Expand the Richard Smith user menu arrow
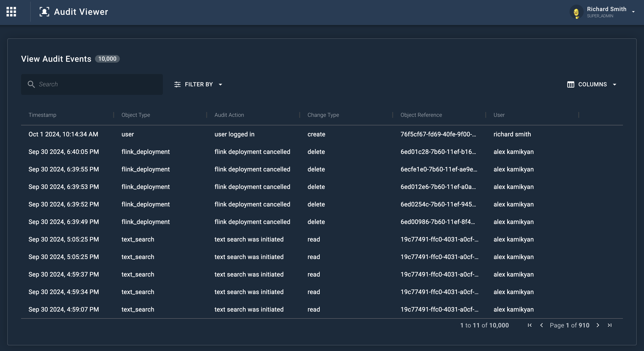644x351 pixels. pos(633,12)
